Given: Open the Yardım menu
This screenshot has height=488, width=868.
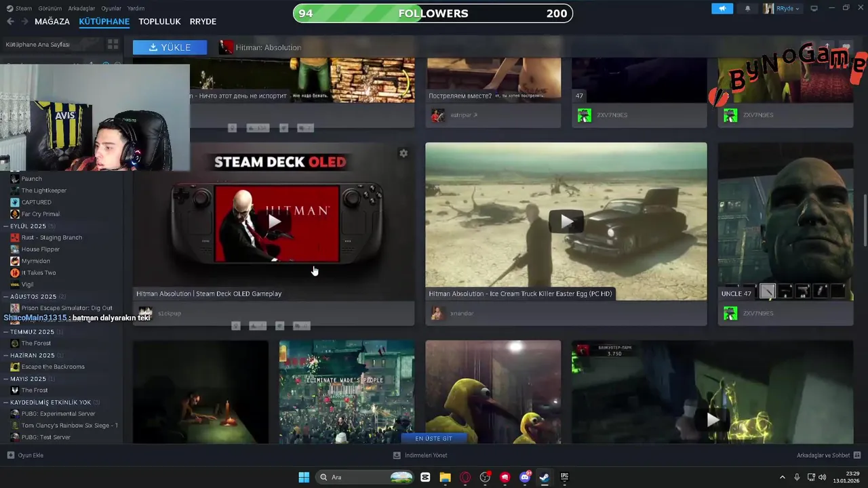Looking at the screenshot, I should [136, 8].
